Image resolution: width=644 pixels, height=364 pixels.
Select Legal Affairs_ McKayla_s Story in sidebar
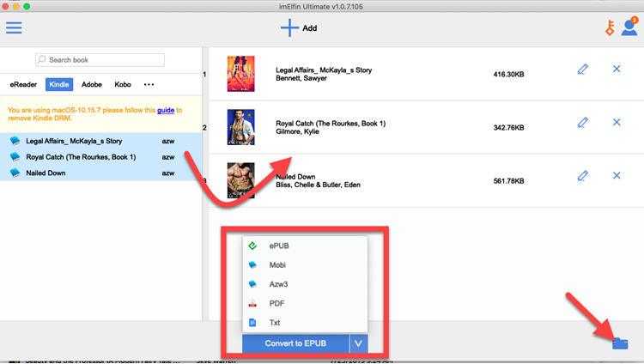101,141
